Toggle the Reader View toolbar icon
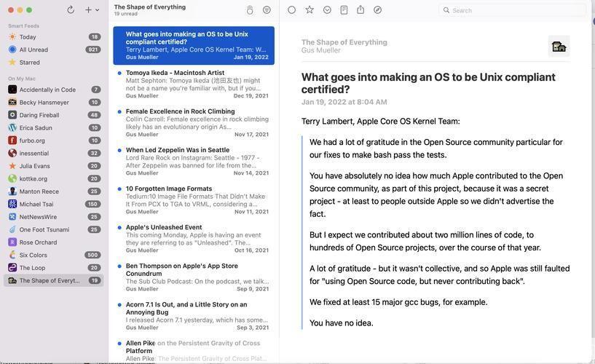The image size is (595, 364). coord(344,10)
